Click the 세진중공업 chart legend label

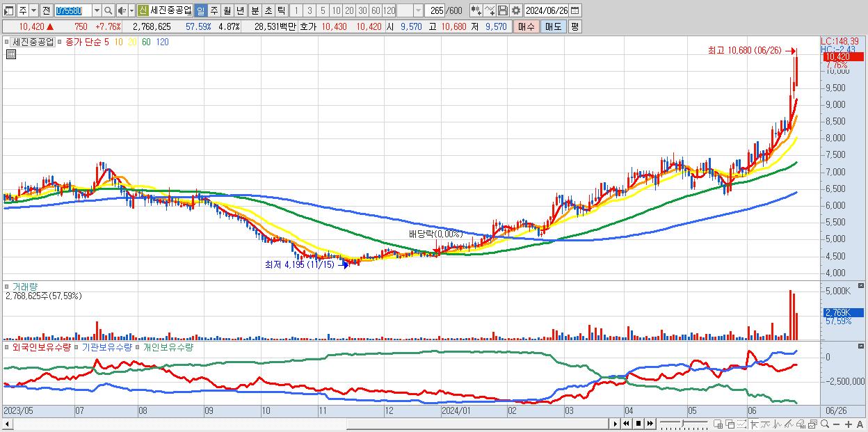(32, 42)
